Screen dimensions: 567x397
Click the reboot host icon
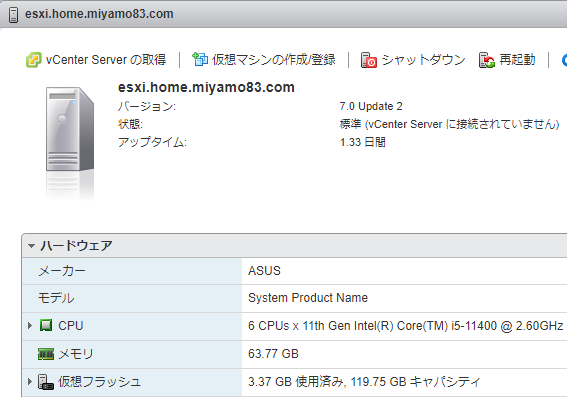click(x=487, y=60)
